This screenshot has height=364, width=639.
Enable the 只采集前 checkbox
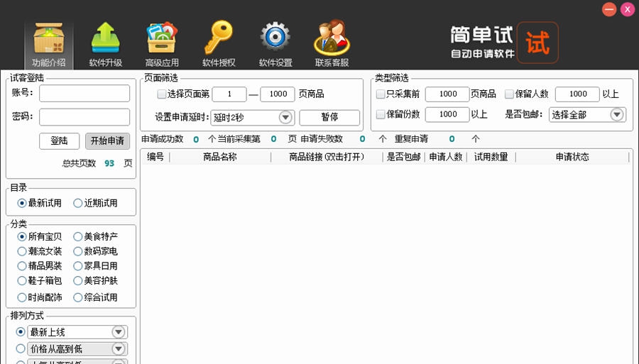tap(381, 94)
